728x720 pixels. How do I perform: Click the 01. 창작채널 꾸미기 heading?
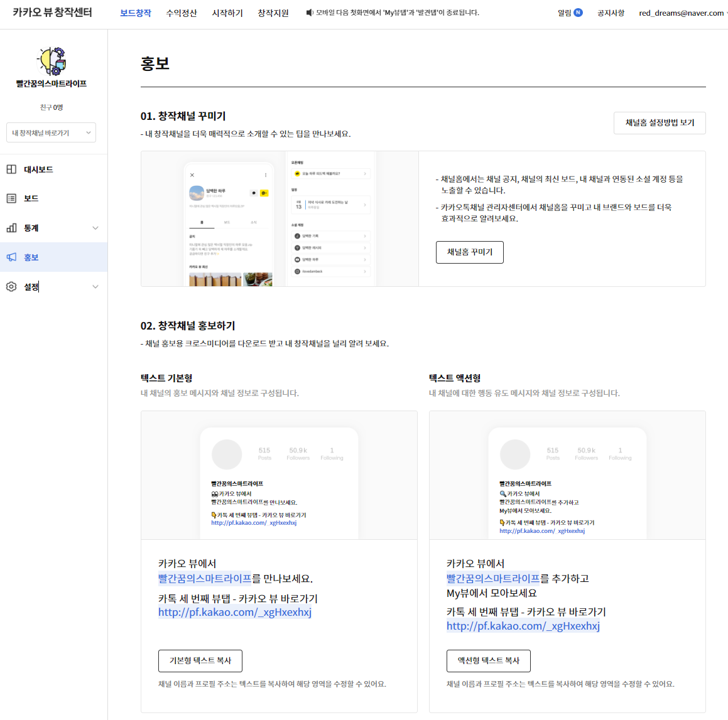[x=183, y=116]
